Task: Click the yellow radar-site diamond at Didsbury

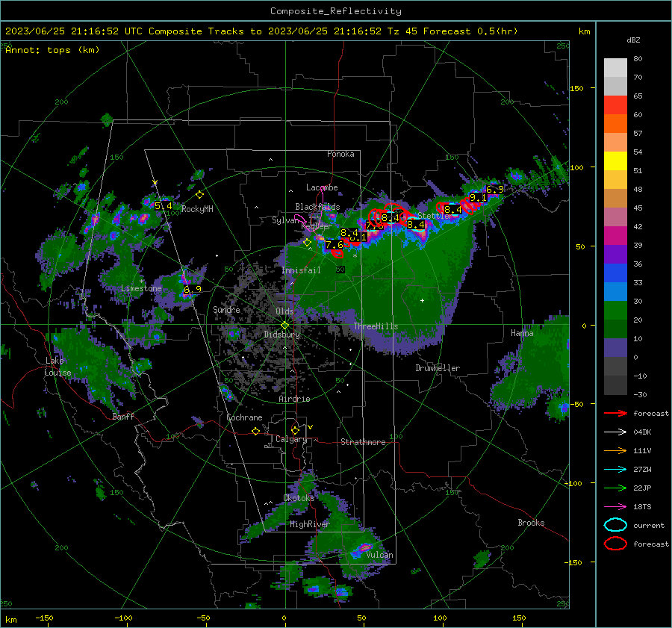Action: pyautogui.click(x=284, y=326)
